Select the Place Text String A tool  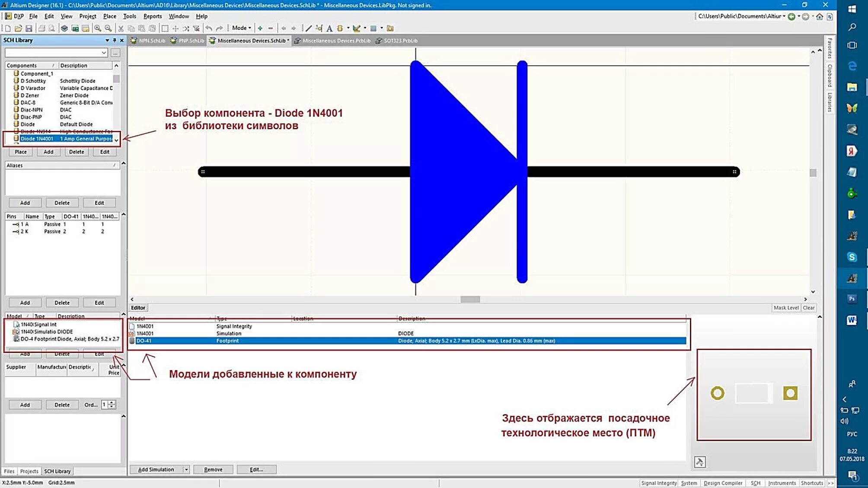pyautogui.click(x=329, y=29)
